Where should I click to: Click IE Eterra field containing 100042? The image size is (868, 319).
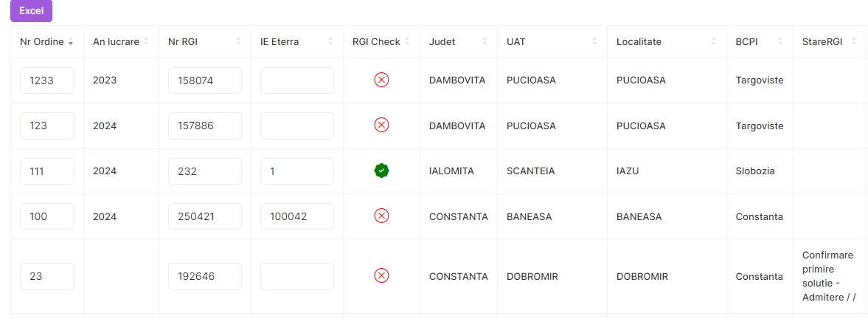pos(297,216)
